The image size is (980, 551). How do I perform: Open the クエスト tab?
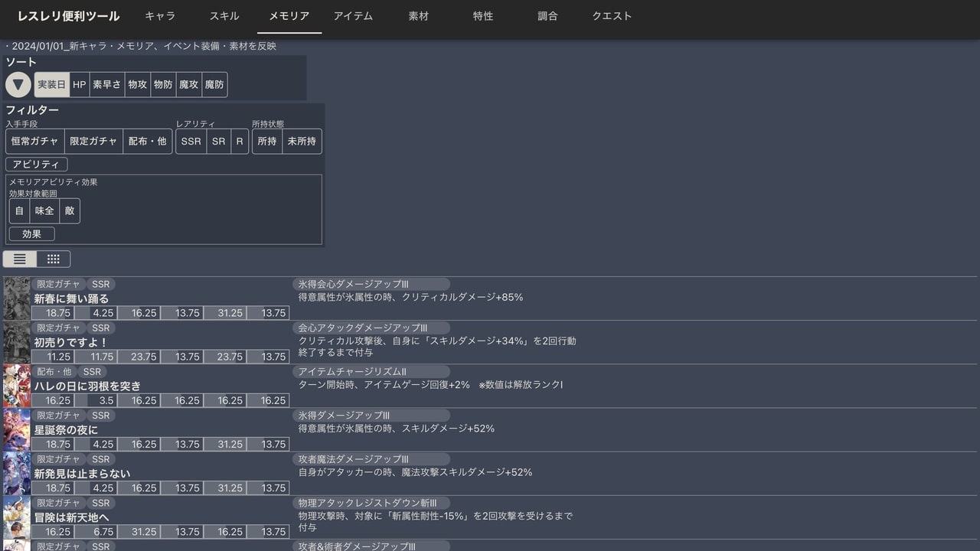[612, 16]
